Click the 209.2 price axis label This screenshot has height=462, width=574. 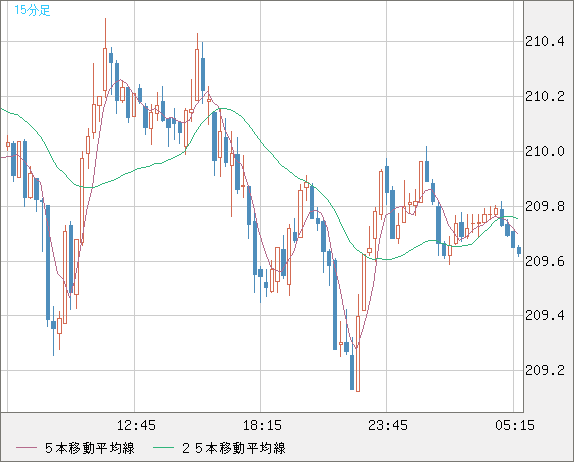tap(545, 370)
